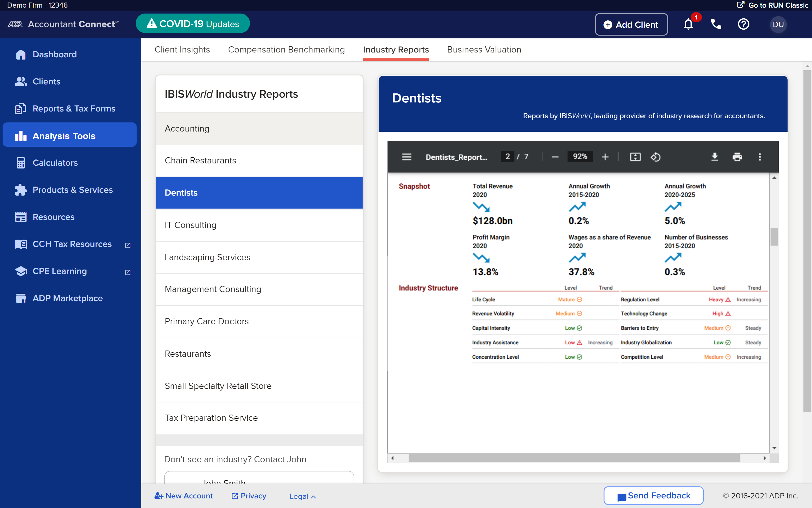Open CPE Learning external link icon
This screenshot has height=508, width=812.
[x=127, y=272]
